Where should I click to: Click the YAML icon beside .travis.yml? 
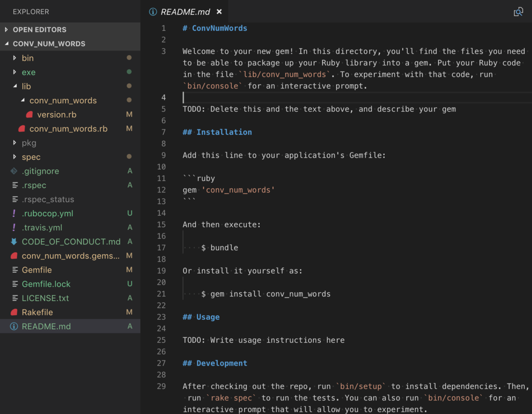point(14,228)
